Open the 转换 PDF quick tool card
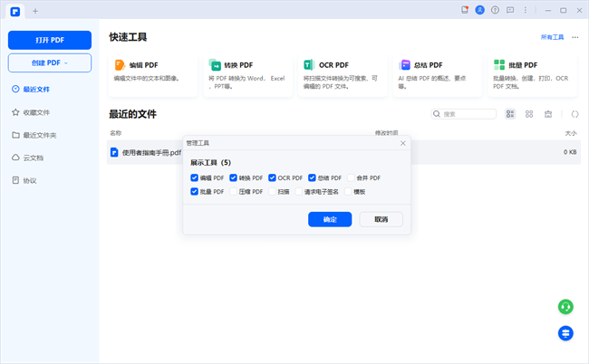 click(x=248, y=75)
